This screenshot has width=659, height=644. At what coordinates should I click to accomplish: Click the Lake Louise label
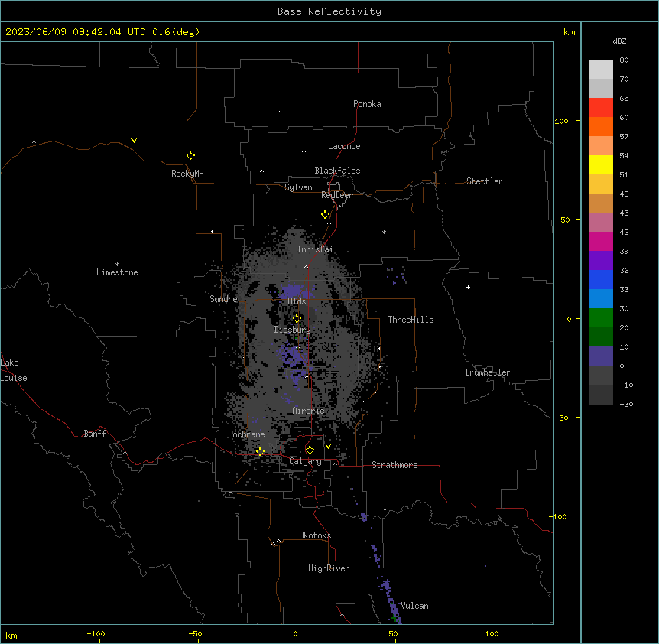pyautogui.click(x=14, y=370)
